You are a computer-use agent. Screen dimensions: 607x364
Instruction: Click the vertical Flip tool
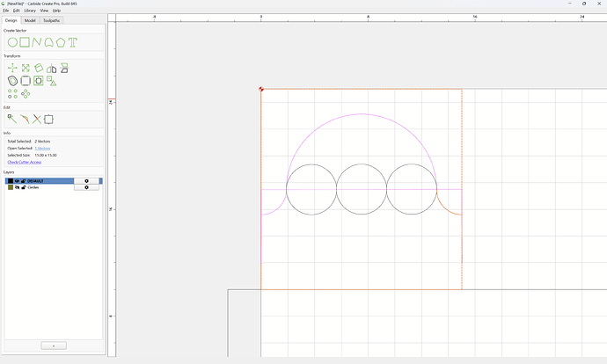coord(64,68)
